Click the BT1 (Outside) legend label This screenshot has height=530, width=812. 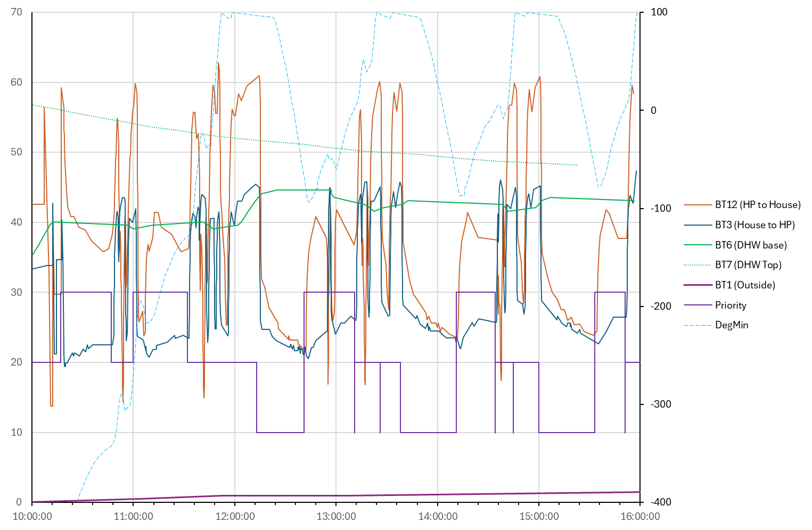coord(745,285)
